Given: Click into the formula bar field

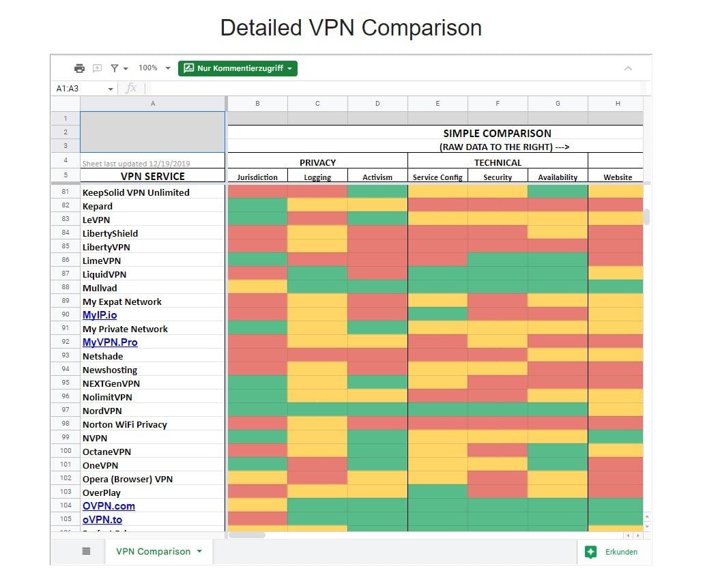Looking at the screenshot, I should coord(394,88).
